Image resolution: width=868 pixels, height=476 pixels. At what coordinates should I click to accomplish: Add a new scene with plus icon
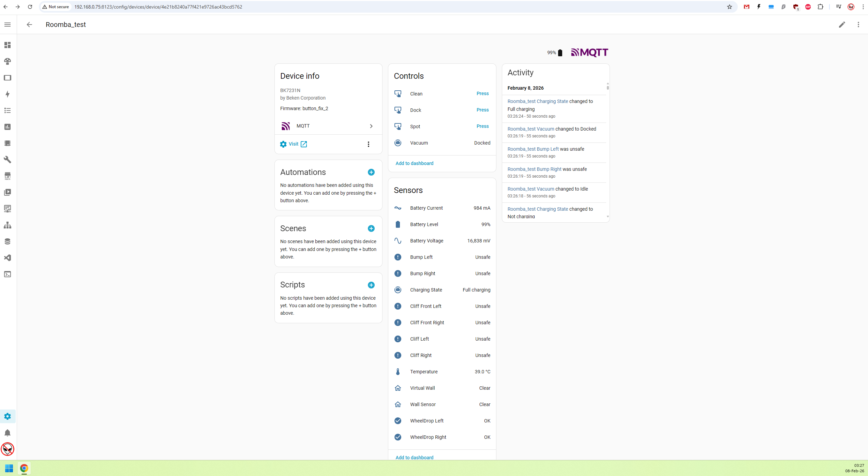click(371, 228)
